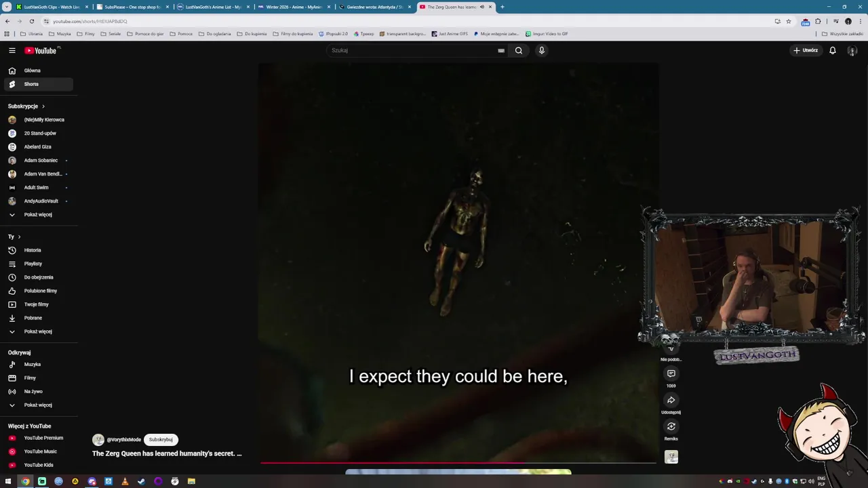Open Wszystkie zakładki bookmarks folder

click(842, 34)
